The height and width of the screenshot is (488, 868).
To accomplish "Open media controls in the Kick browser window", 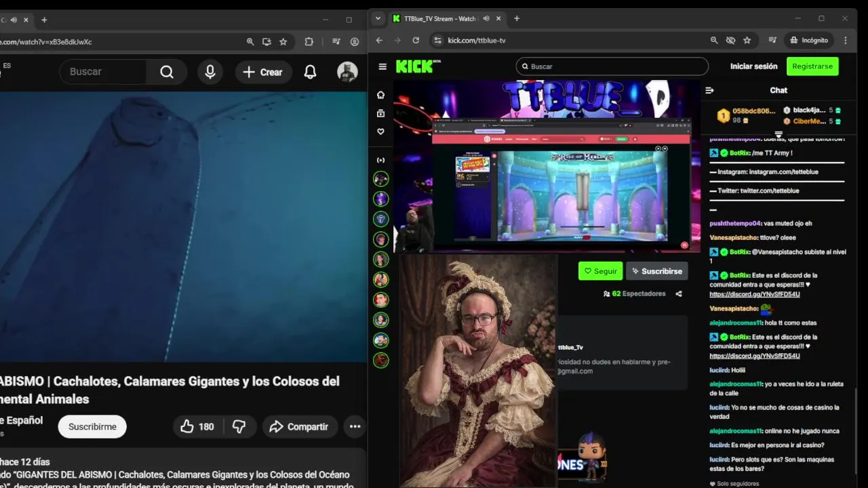I will point(772,40).
